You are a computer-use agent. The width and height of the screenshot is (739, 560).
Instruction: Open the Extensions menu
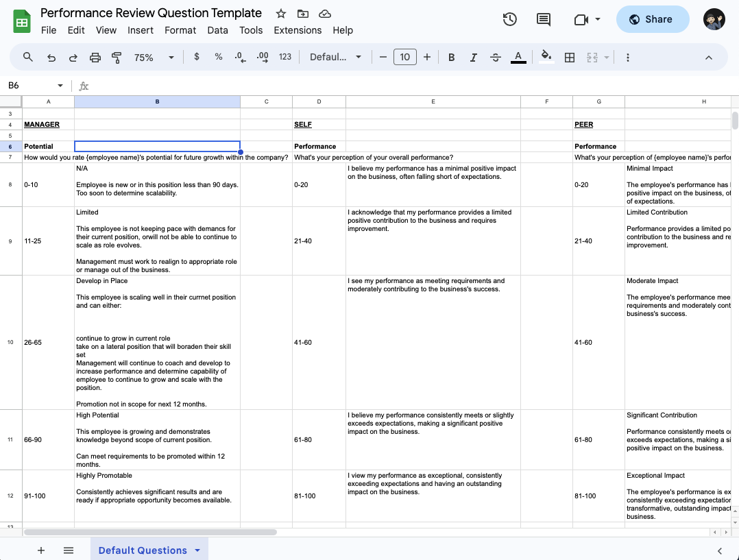[298, 30]
